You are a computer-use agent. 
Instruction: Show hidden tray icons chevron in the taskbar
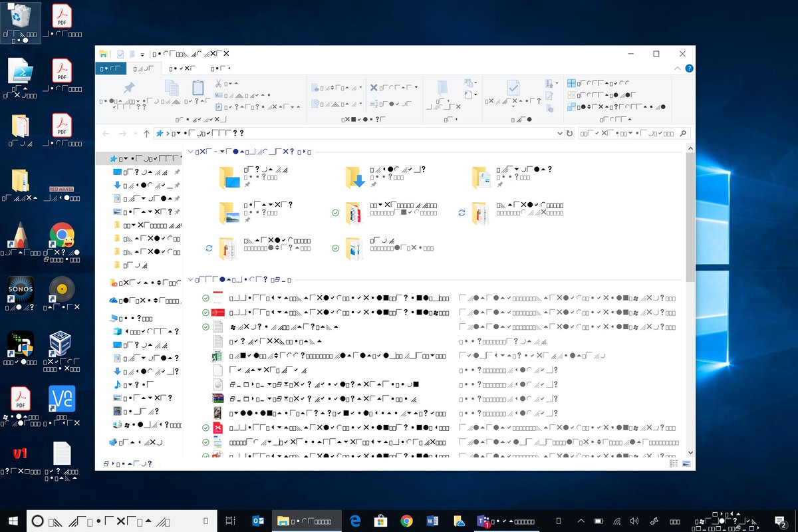pyautogui.click(x=581, y=521)
